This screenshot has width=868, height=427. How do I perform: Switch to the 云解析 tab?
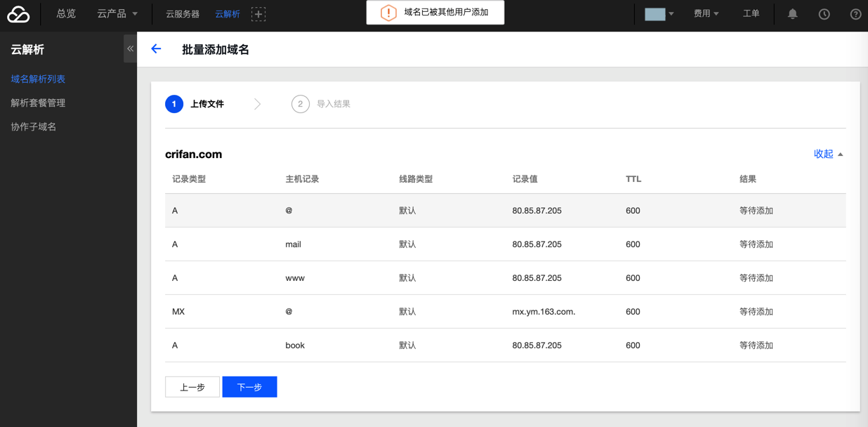[x=228, y=14]
